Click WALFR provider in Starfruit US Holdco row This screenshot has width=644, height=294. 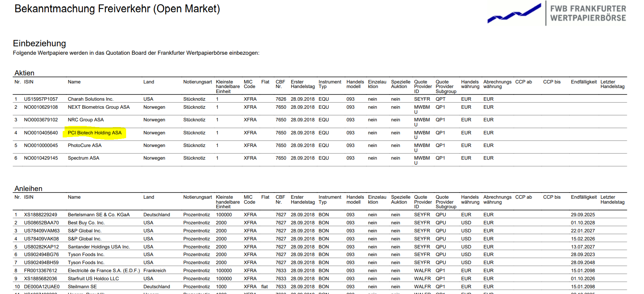(422, 279)
